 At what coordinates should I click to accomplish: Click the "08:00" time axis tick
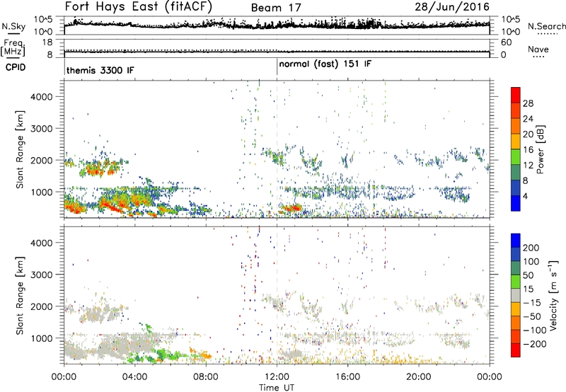tap(206, 377)
